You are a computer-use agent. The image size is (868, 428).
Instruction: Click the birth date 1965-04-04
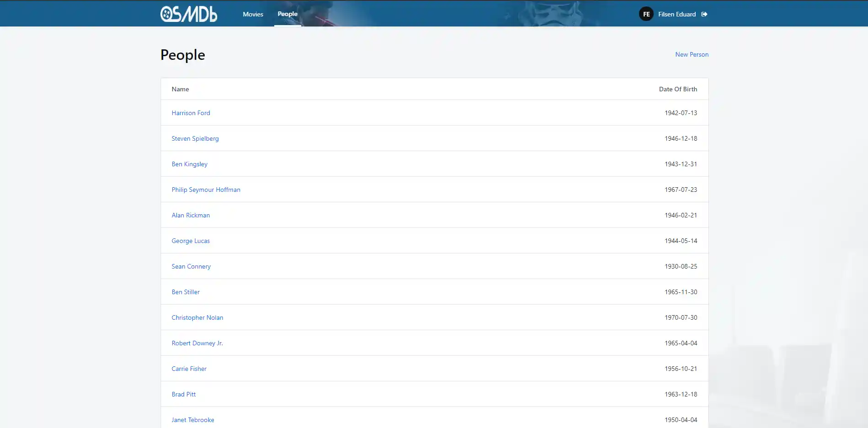tap(681, 343)
